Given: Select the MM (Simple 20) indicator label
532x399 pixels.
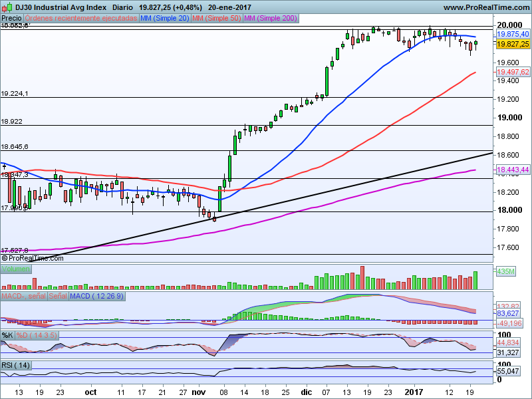Looking at the screenshot, I should [165, 19].
